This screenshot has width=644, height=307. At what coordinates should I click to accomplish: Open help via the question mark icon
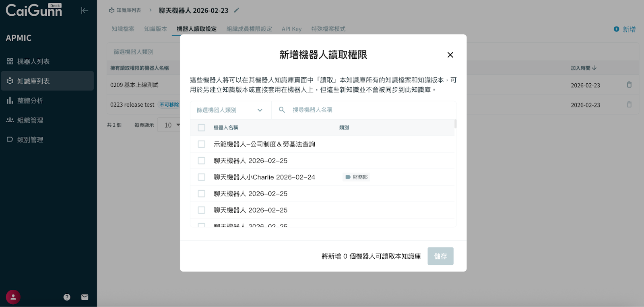pyautogui.click(x=67, y=297)
